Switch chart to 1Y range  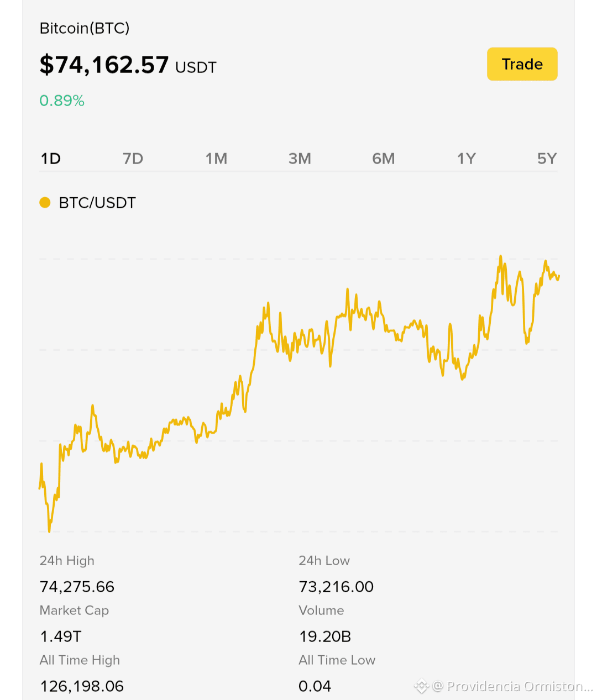(467, 159)
